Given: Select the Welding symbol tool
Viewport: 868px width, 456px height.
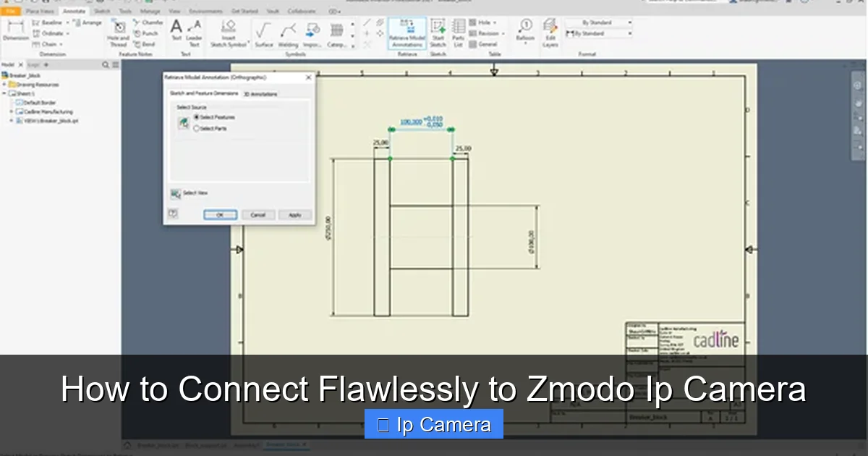Looking at the screenshot, I should (x=288, y=33).
